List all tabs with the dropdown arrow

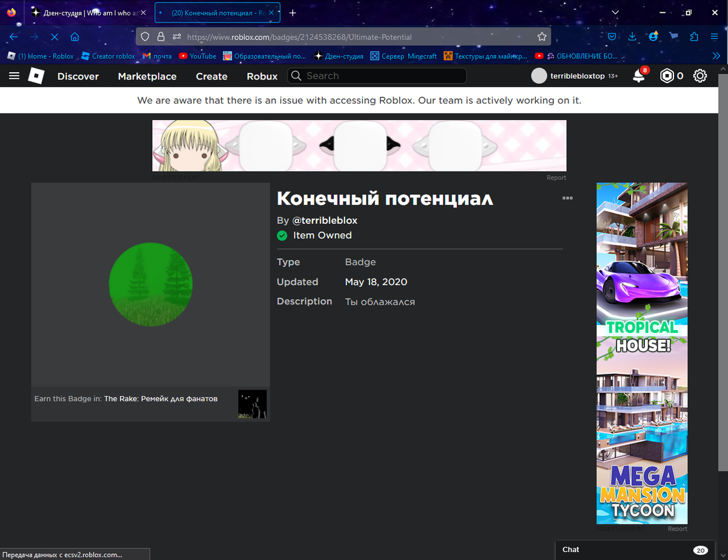pyautogui.click(x=616, y=13)
